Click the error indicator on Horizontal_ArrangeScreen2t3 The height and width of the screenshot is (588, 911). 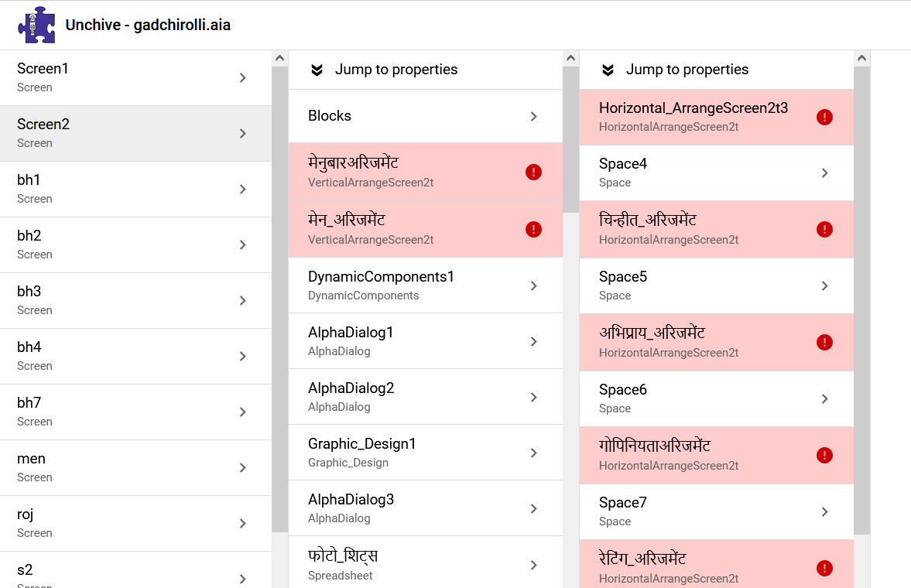(x=824, y=116)
